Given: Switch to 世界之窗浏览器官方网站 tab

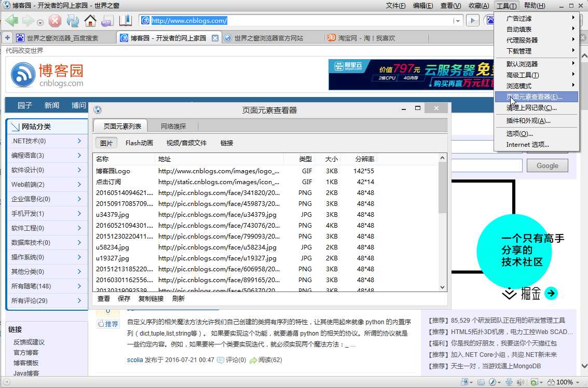Looking at the screenshot, I should click(272, 38).
